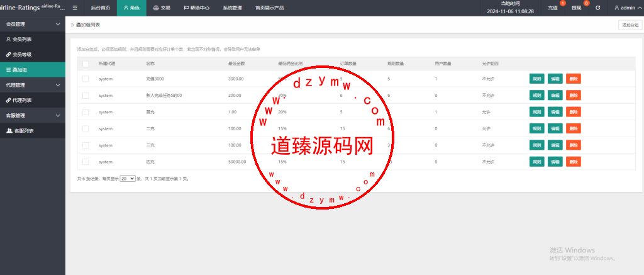Check the 四充 row checkbox
This screenshot has width=644, height=275.
86,162
